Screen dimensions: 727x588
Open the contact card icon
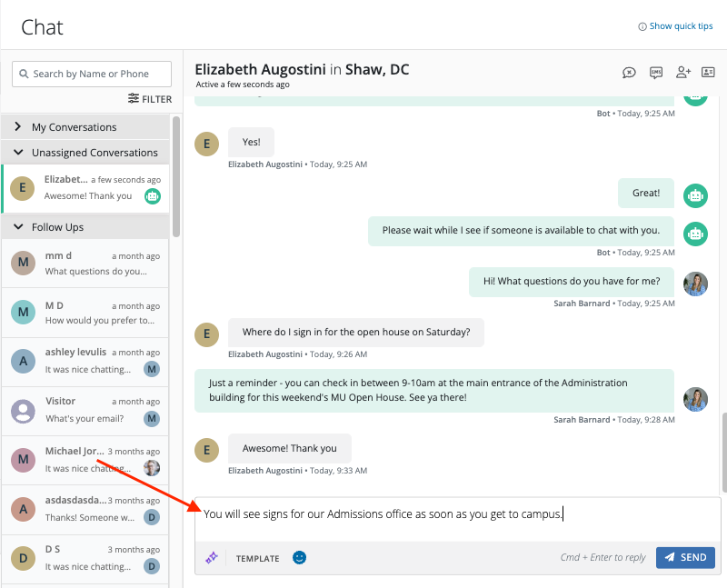(709, 73)
